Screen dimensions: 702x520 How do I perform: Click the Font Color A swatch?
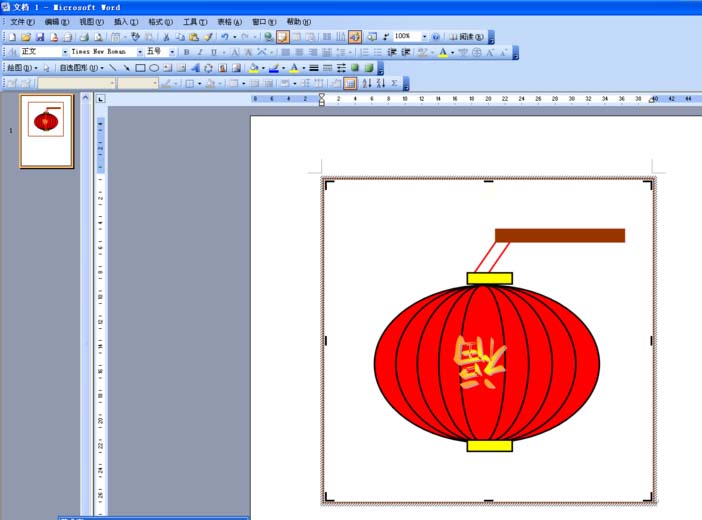point(442,52)
